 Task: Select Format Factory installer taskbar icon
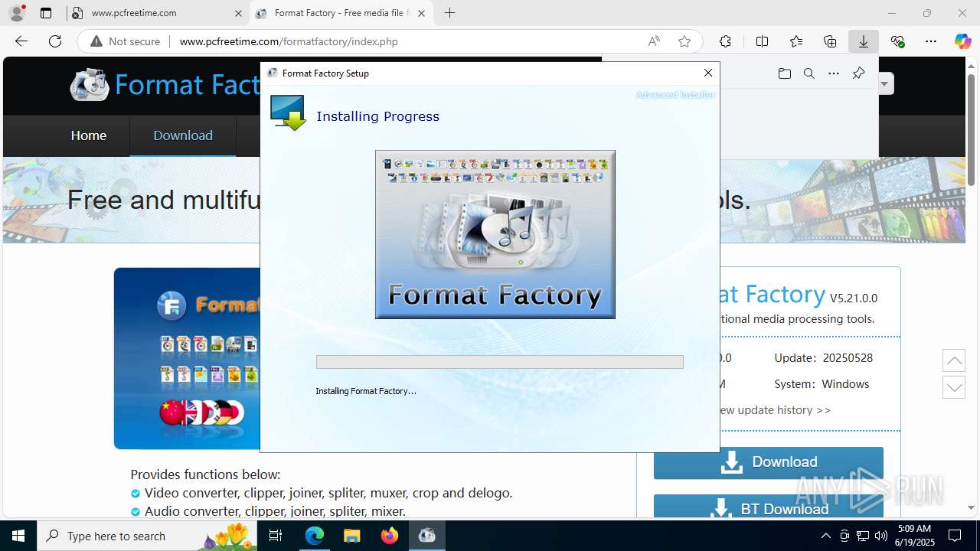427,536
